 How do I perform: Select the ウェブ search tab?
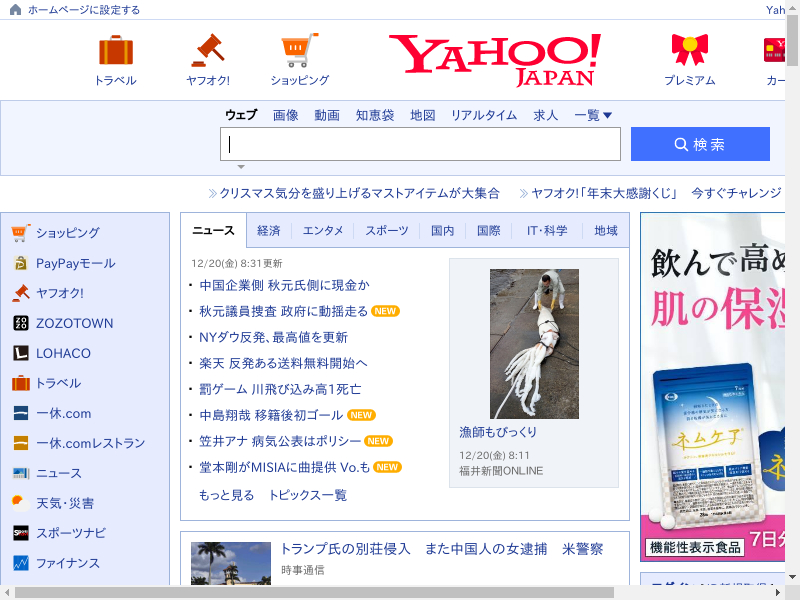(x=241, y=115)
